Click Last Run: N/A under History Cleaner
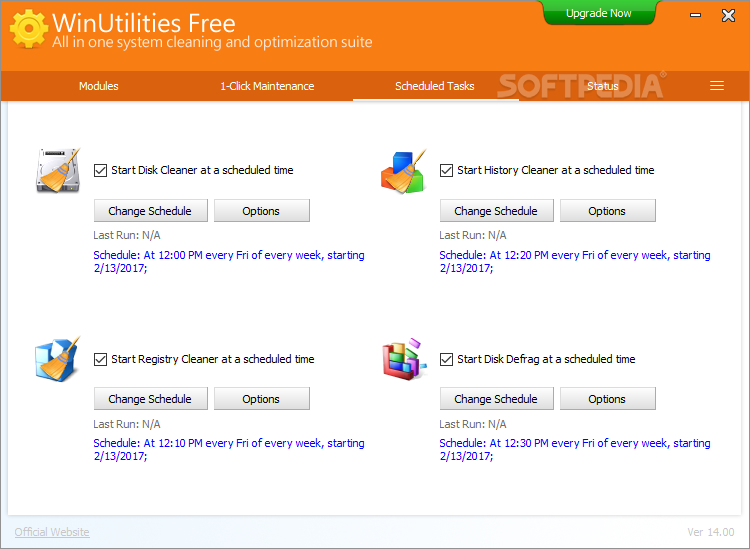 point(473,235)
